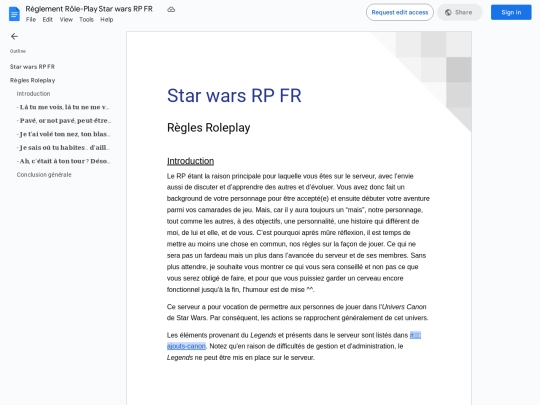Click the underlined Introduction heading in page
This screenshot has width=540, height=405.
tap(190, 161)
